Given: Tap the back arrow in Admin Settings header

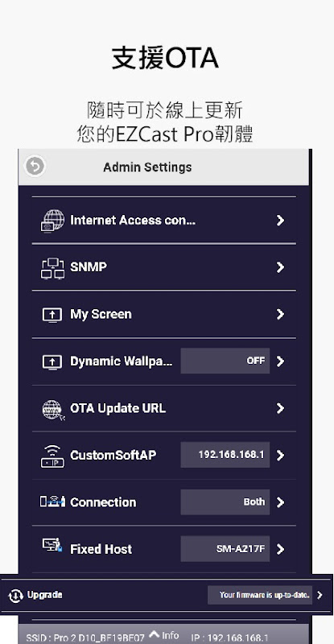Looking at the screenshot, I should pos(35,167).
